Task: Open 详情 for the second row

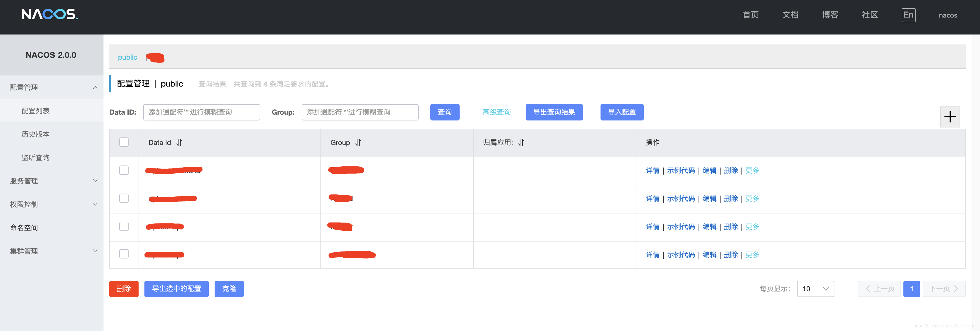Action: [x=653, y=199]
